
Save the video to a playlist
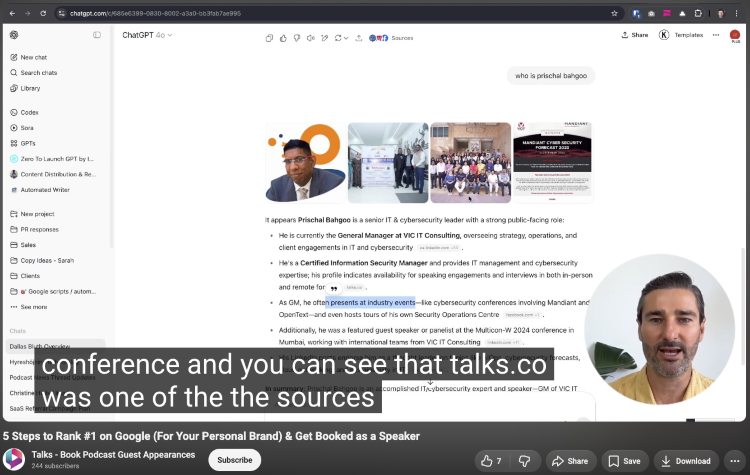click(x=625, y=461)
